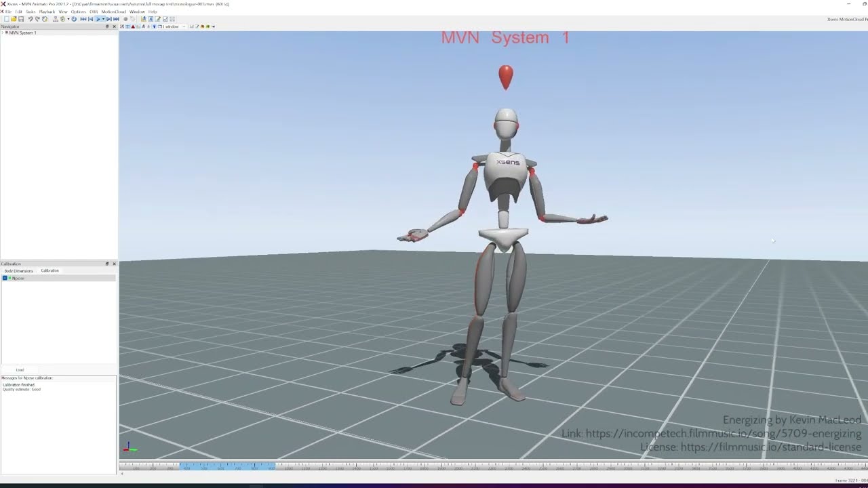This screenshot has height=488, width=868.
Task: Open the Tasks menu
Action: click(x=31, y=12)
